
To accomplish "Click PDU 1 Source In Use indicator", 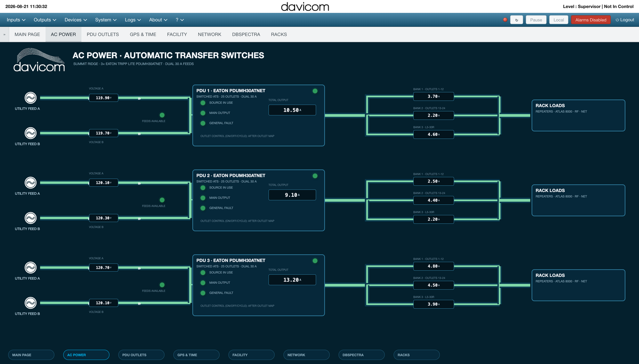I will coord(203,103).
